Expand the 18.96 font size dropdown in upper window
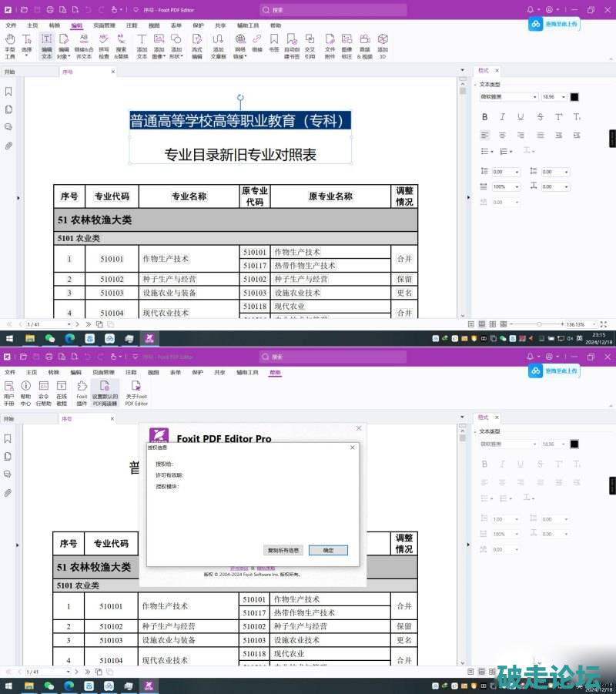This screenshot has height=694, width=616. (x=564, y=97)
